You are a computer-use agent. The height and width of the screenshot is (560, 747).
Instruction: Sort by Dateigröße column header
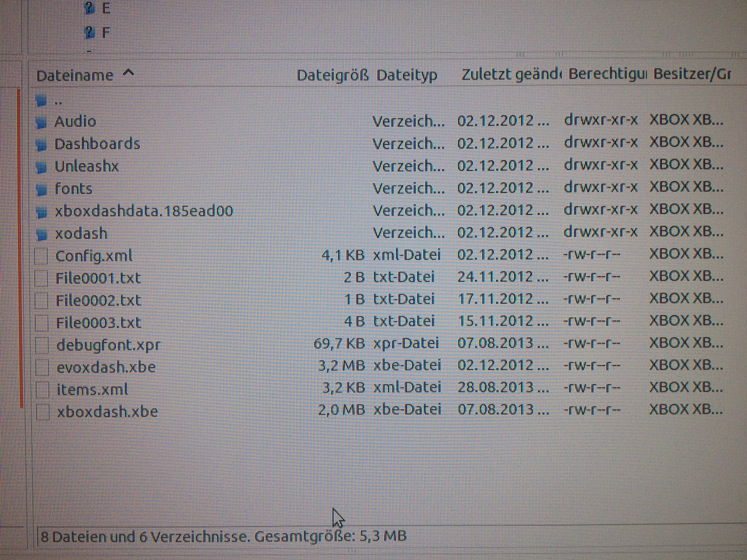pos(332,75)
